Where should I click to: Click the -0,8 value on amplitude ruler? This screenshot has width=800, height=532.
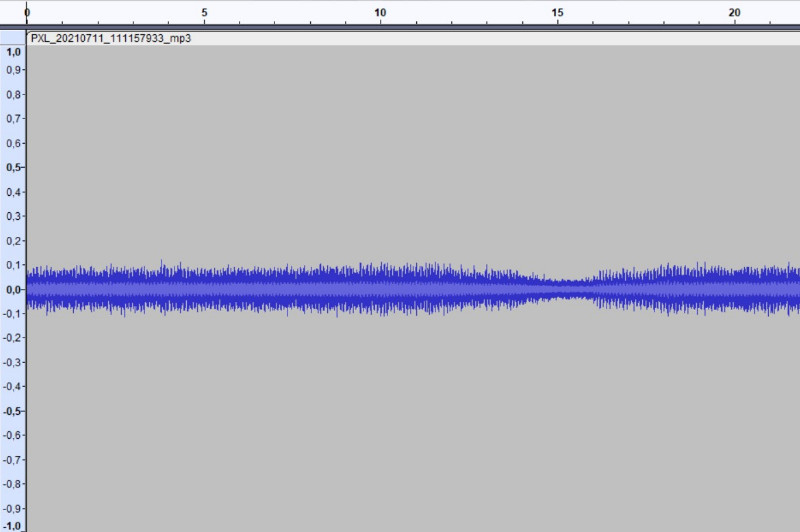13,483
